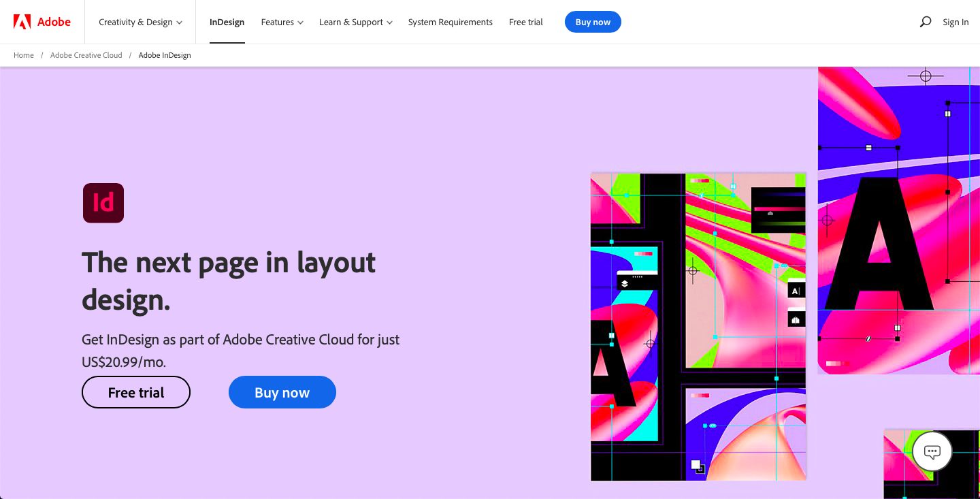Open Adobe Creative Cloud breadcrumb
Screen dimensions: 980x499
click(x=86, y=55)
